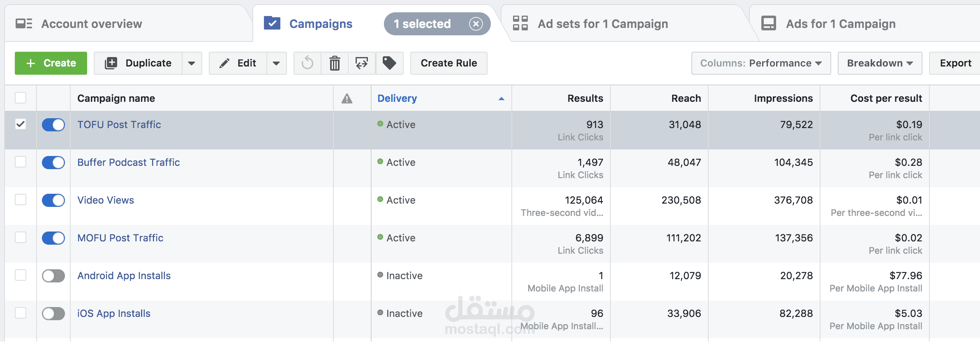Click the trash delete icon
This screenshot has height=344, width=980.
(x=335, y=63)
